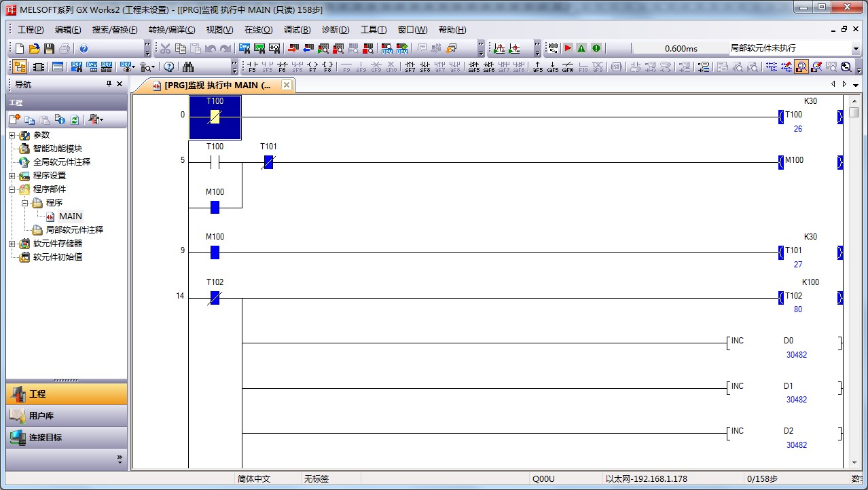Click the new data icon in project pane
Screen dimensions: 868x490
(x=15, y=119)
